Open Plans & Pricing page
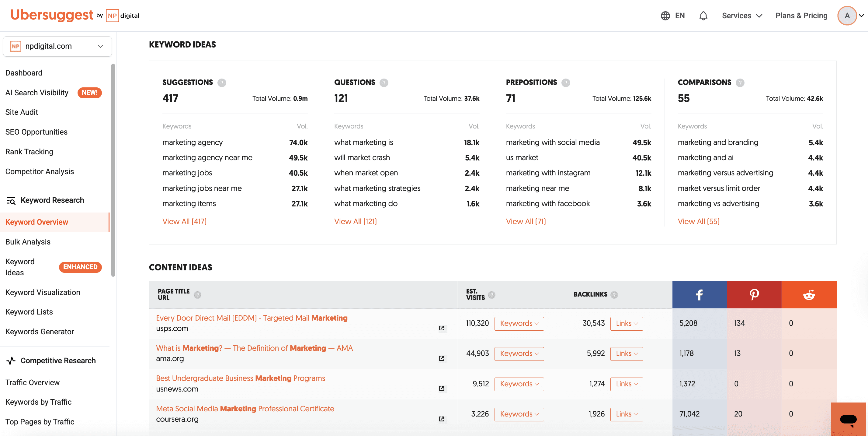This screenshot has height=436, width=868. coord(801,16)
